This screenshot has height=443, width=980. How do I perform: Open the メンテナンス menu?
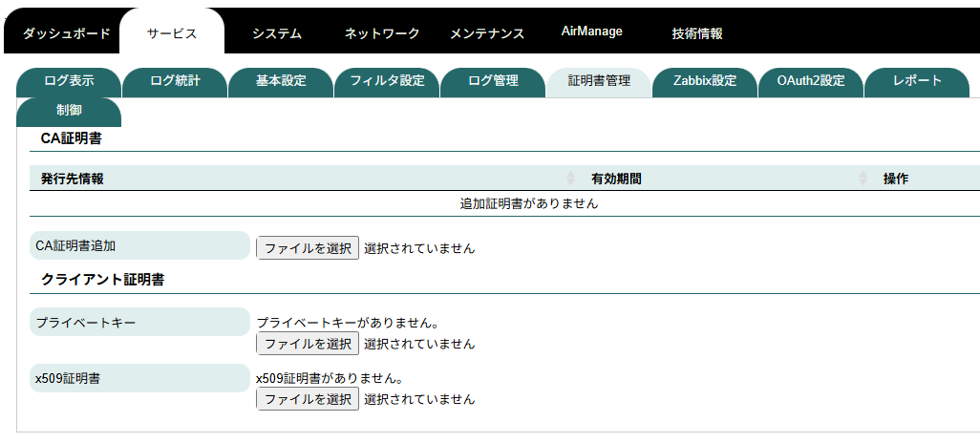pos(487,33)
